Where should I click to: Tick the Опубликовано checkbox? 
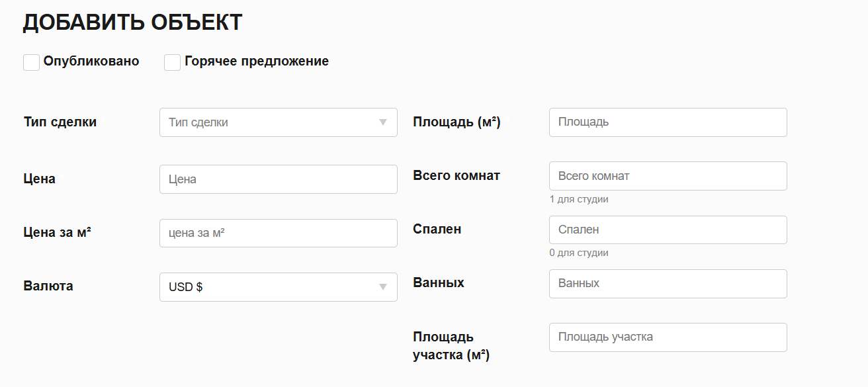[x=31, y=62]
